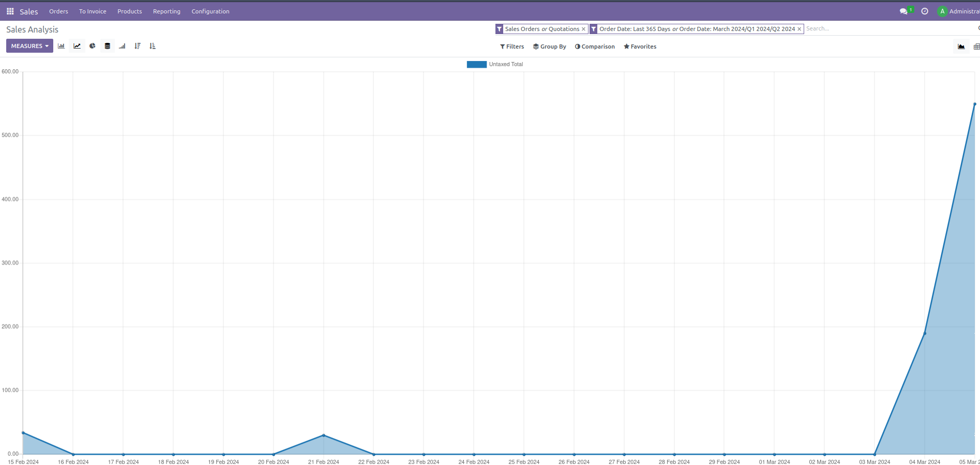Remove the Sales Orders or Quotations filter
The height and width of the screenshot is (465, 980).
[x=583, y=29]
